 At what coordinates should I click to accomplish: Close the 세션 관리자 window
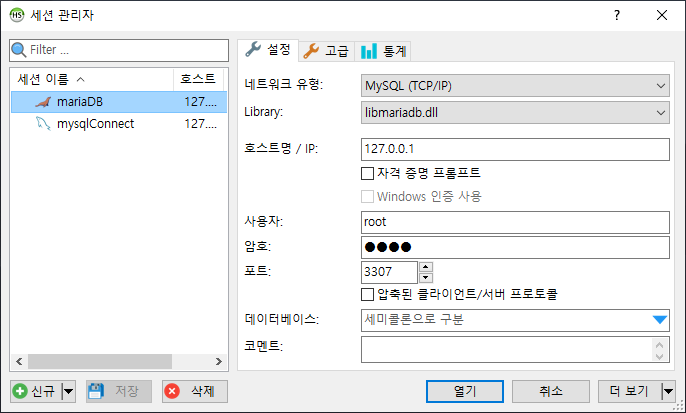662,15
